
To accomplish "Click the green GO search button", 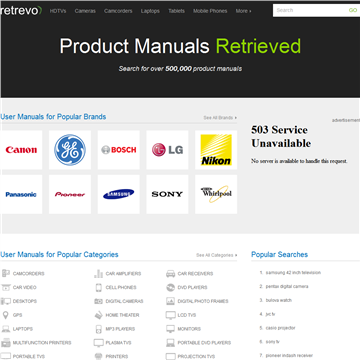I will pos(353,10).
